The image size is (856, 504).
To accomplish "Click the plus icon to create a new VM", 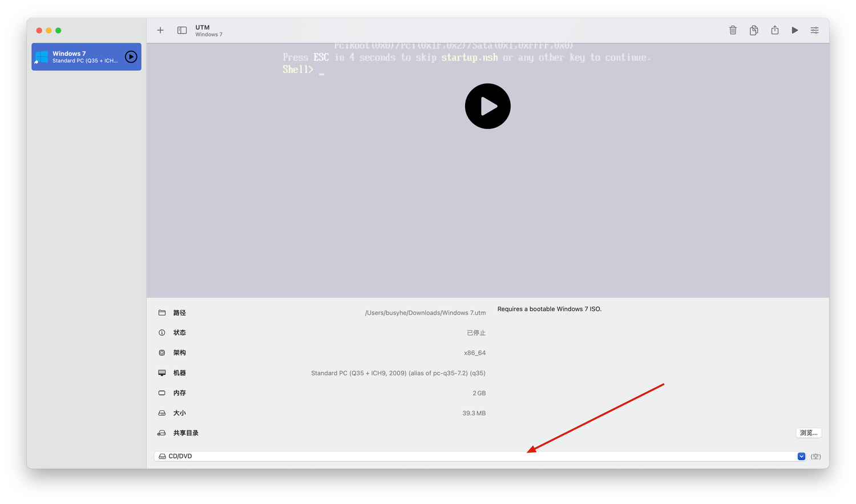I will tap(160, 30).
